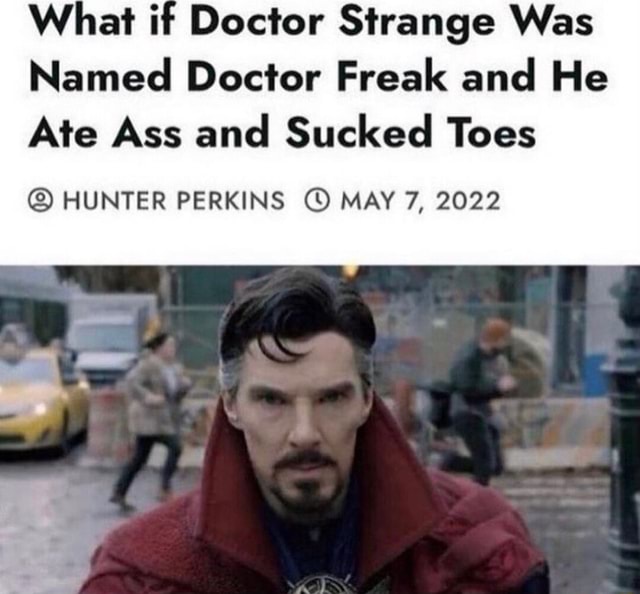This screenshot has width=640, height=594.
Task: Click the author profile icon beside Hunter Perkins
Action: pos(40,201)
